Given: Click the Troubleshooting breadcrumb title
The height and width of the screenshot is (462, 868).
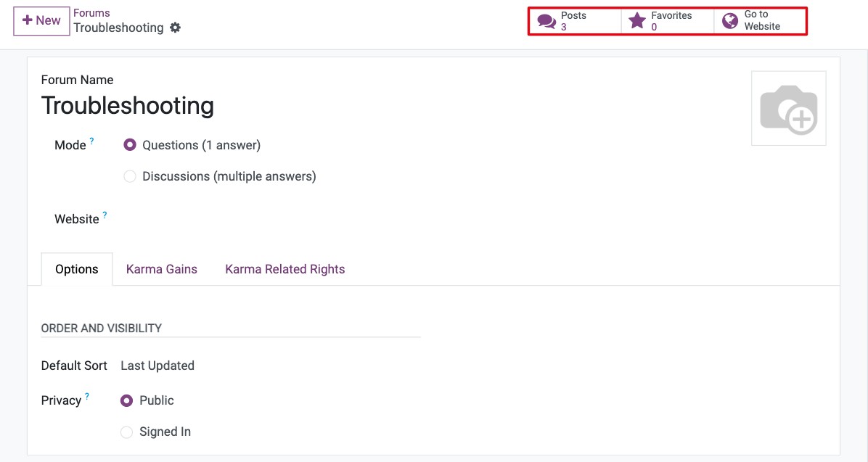Looking at the screenshot, I should point(118,28).
